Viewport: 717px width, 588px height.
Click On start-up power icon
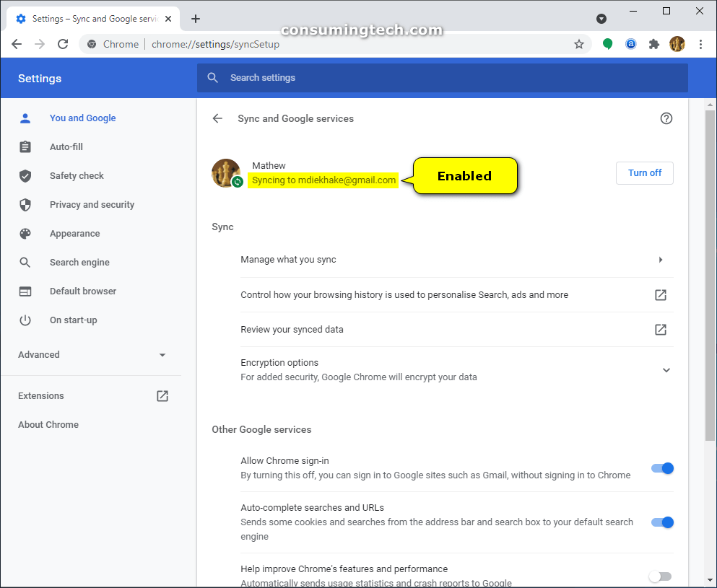[x=25, y=320]
